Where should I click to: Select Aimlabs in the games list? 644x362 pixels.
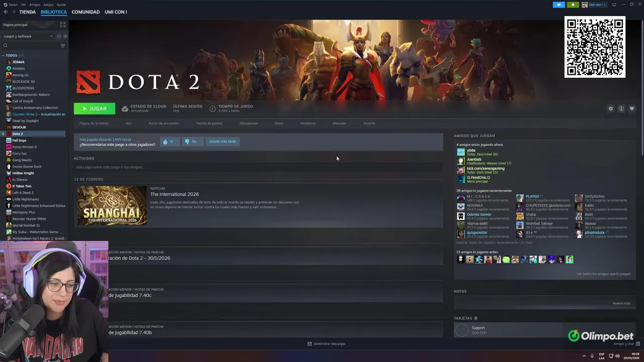(18, 68)
